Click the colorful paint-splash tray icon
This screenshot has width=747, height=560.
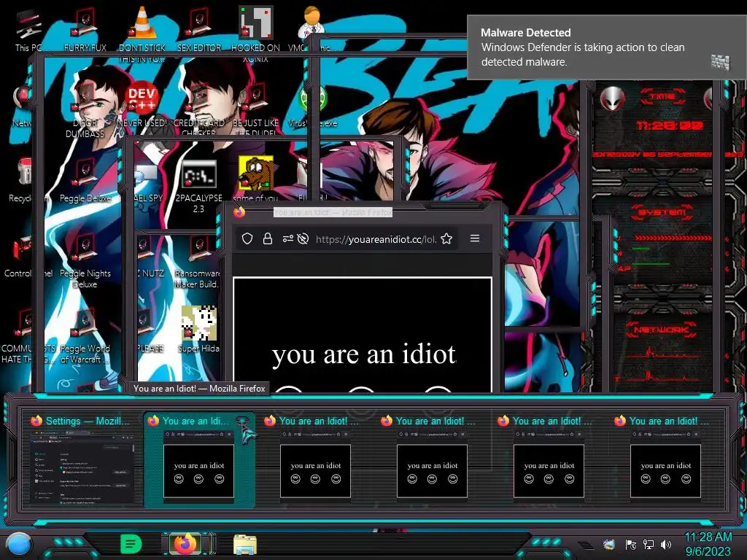[608, 544]
